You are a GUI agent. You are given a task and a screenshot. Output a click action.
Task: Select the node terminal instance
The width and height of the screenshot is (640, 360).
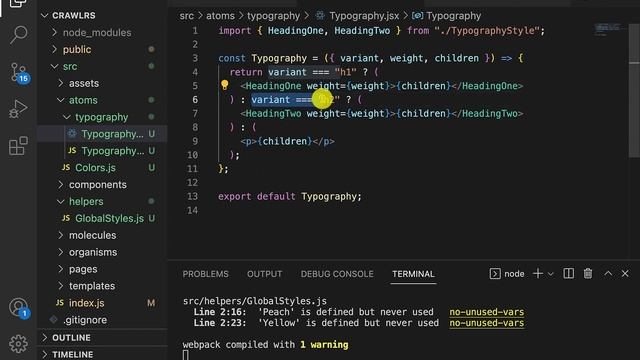pyautogui.click(x=507, y=274)
